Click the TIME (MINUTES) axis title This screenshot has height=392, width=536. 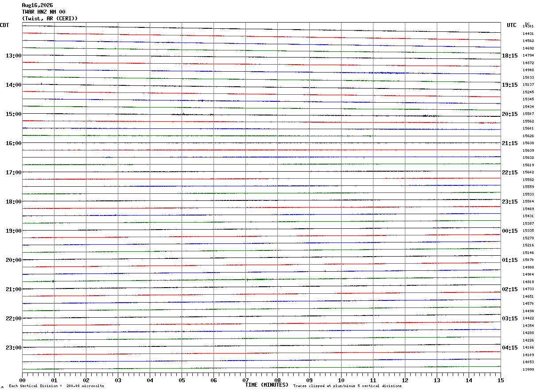[x=267, y=385]
